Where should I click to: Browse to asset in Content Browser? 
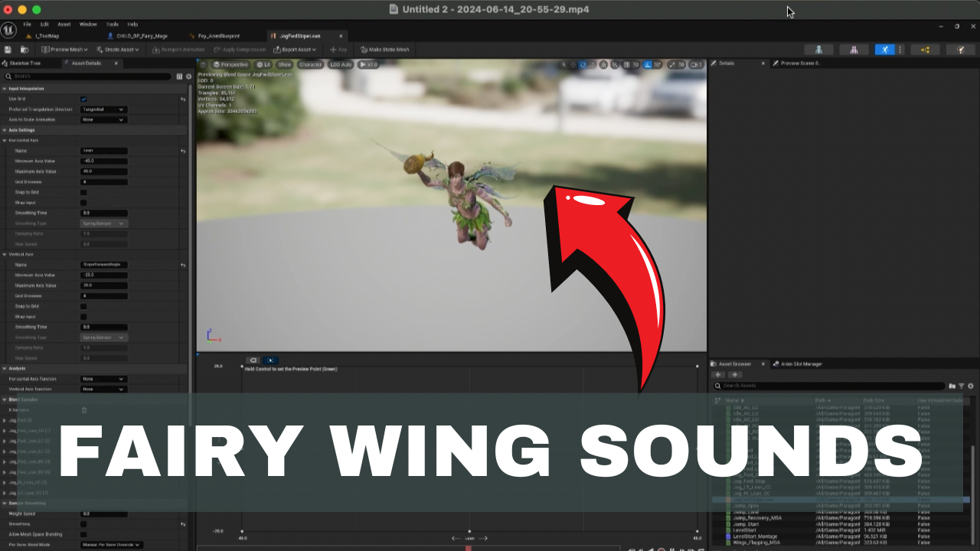[23, 49]
